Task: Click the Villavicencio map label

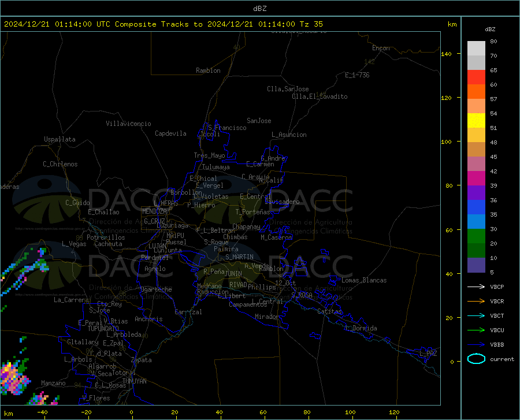Action: (x=128, y=124)
